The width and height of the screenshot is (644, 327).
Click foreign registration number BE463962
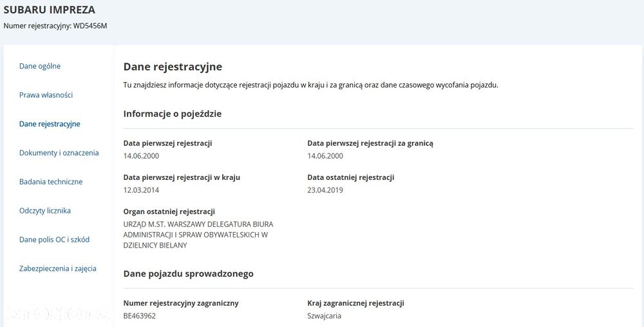click(140, 316)
